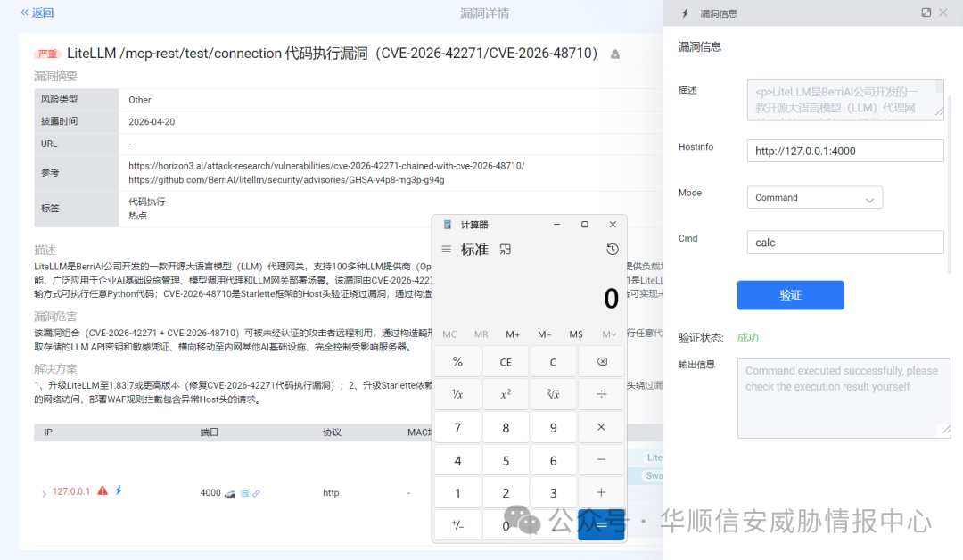Click the 成功 verification status text
This screenshot has width=963, height=560.
[x=747, y=338]
